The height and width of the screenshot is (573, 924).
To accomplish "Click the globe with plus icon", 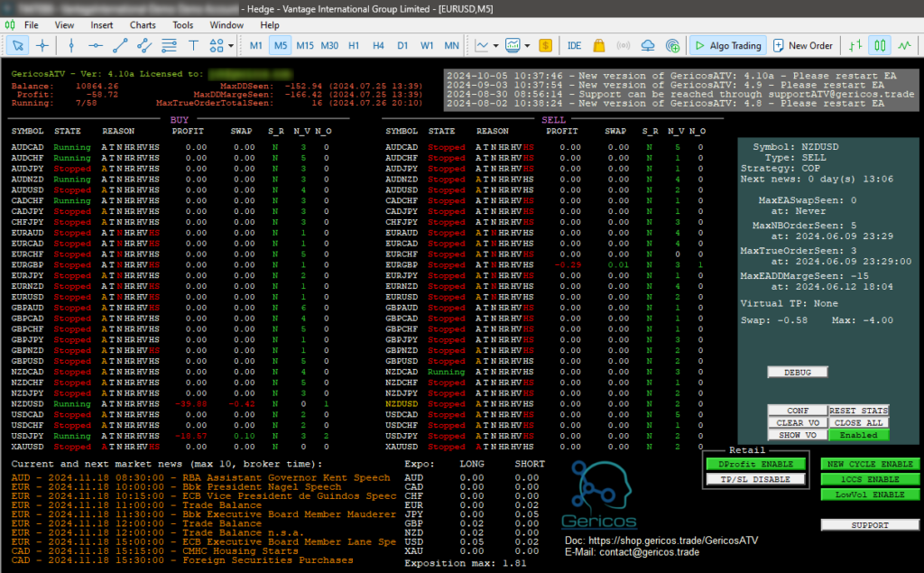I will click(x=672, y=45).
